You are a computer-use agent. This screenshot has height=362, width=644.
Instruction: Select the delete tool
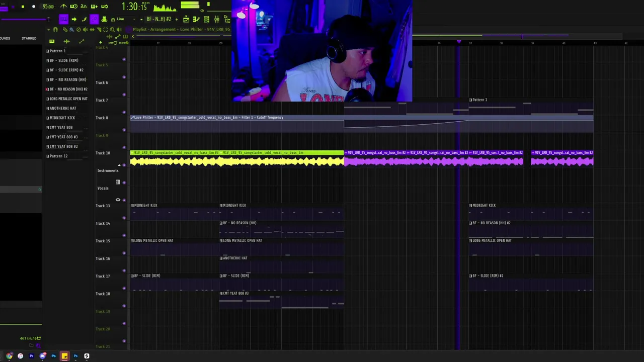tap(78, 29)
